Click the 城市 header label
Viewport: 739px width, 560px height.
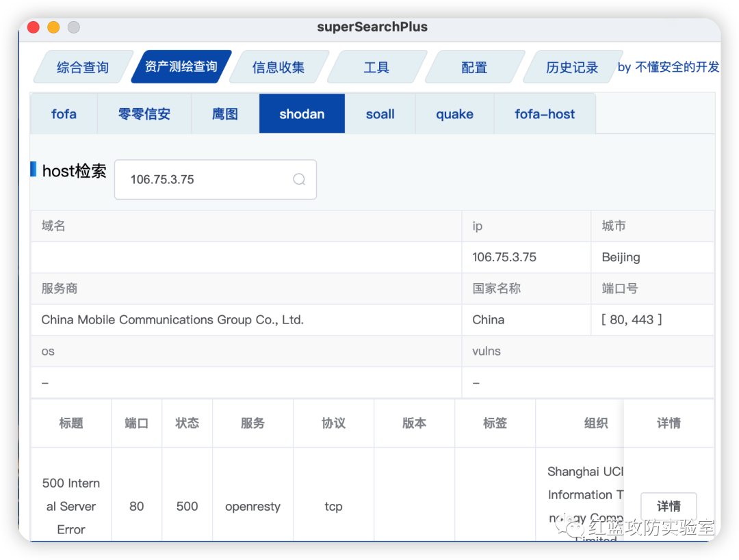(614, 226)
